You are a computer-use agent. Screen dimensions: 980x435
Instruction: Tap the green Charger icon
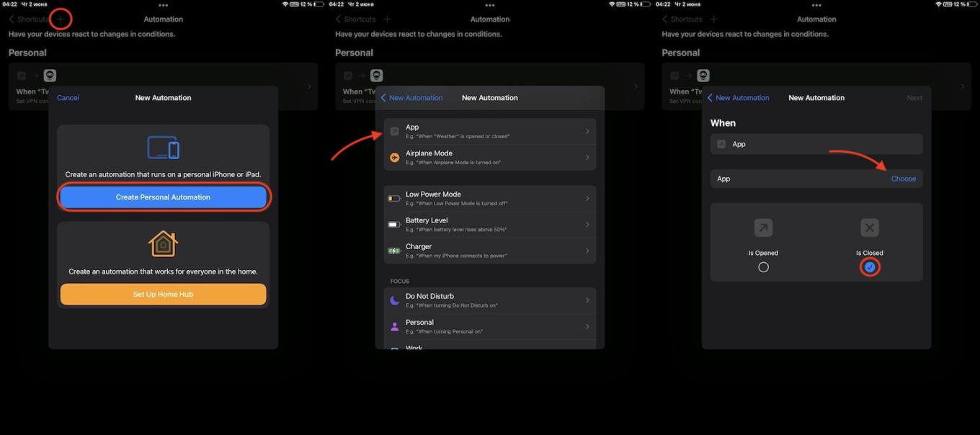[394, 251]
